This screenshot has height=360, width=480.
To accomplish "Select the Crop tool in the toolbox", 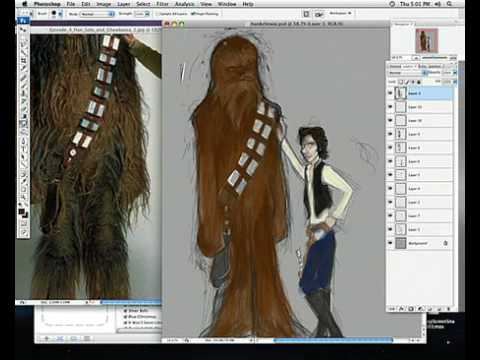I will 24,60.
